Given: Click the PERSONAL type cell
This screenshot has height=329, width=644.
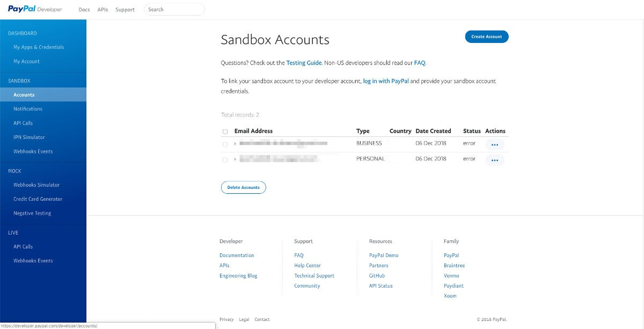Looking at the screenshot, I should (x=370, y=159).
